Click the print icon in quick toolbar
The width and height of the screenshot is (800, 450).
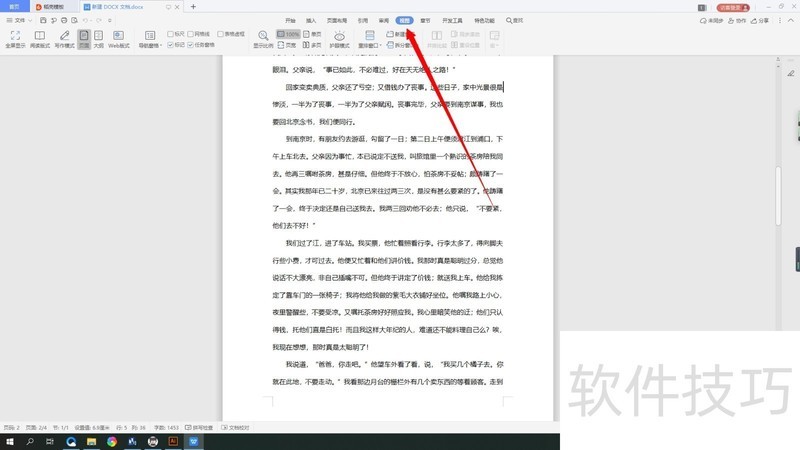(x=64, y=20)
